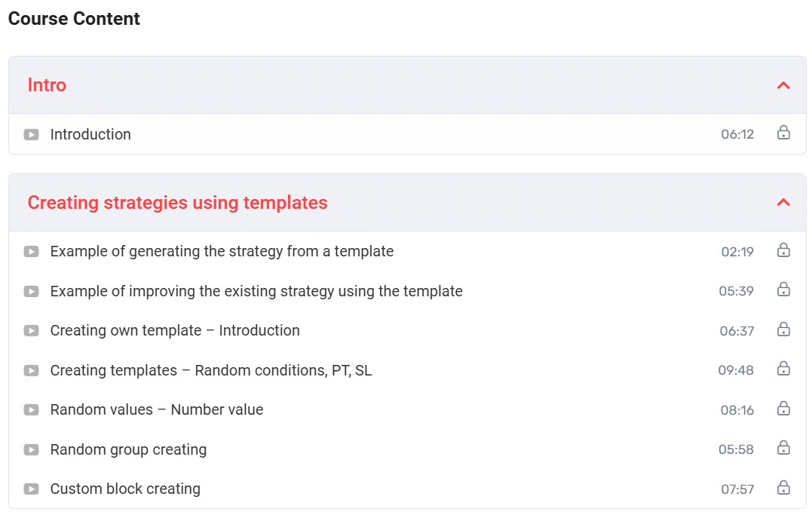Image resolution: width=812 pixels, height=518 pixels.
Task: Select the 'Random group creating' lesson
Action: tap(128, 449)
